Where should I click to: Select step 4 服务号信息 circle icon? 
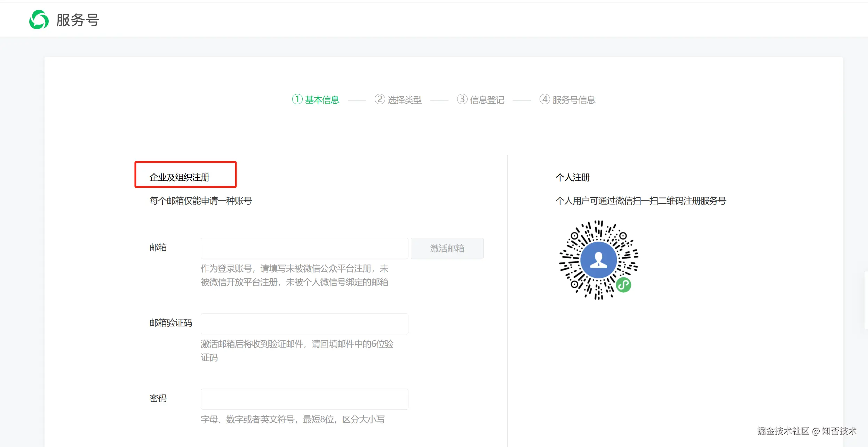[544, 99]
